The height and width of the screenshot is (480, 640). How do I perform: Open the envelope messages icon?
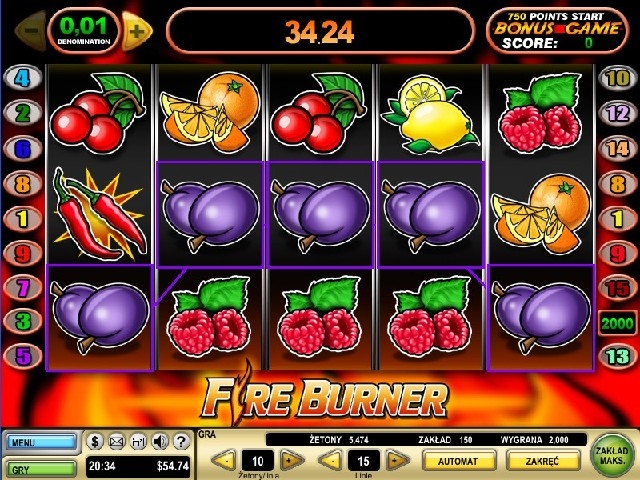point(116,442)
